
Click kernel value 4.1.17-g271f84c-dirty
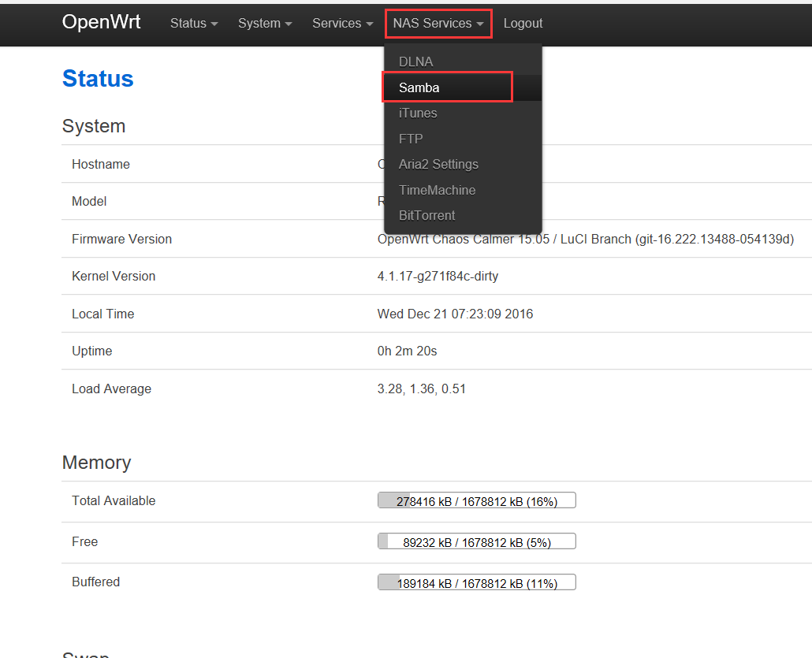[x=438, y=277]
